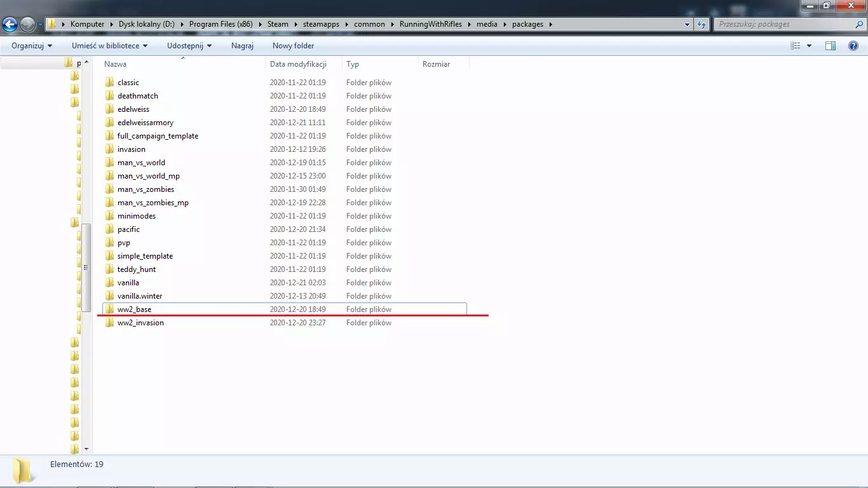
Task: Open the breadcrumb arrow after media
Action: coord(505,24)
